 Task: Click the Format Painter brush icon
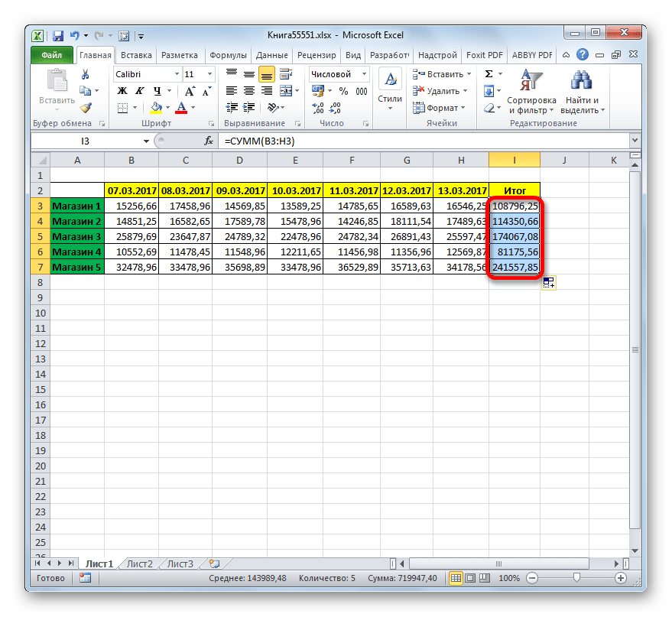86,108
